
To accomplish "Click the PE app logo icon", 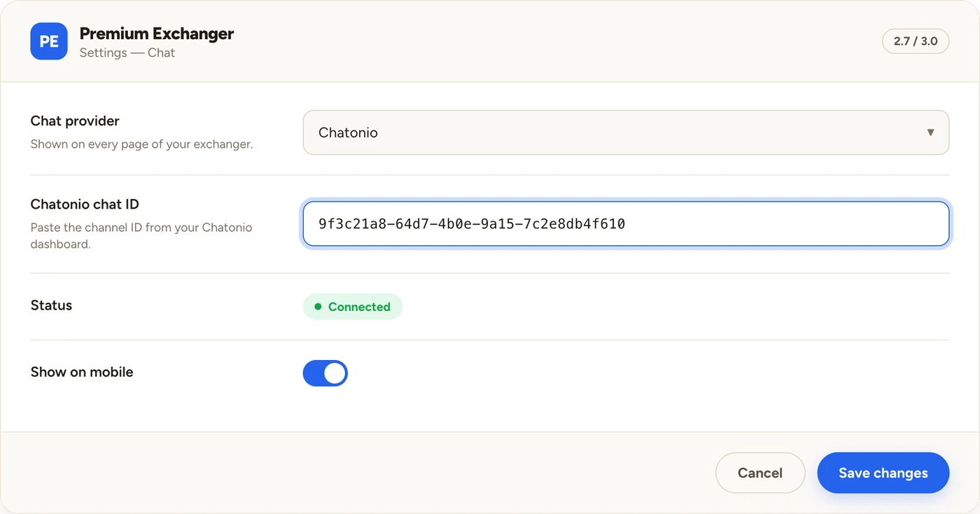I will pyautogui.click(x=49, y=41).
